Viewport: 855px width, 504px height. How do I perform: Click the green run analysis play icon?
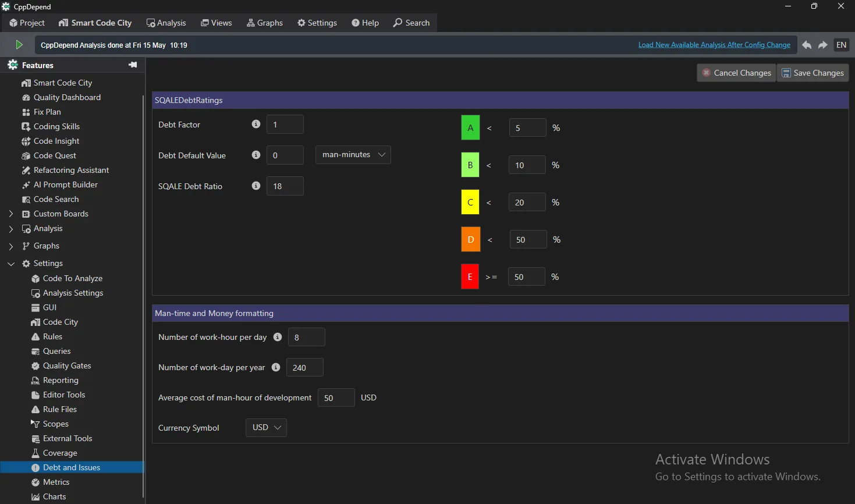click(19, 45)
